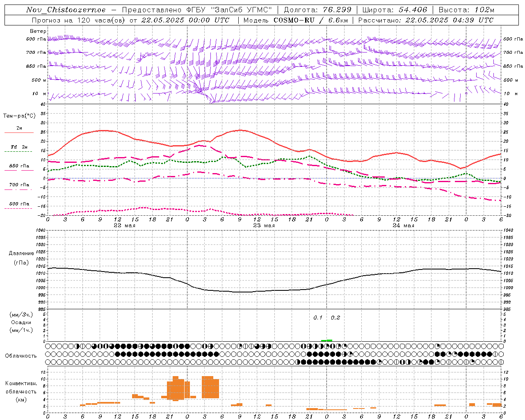Click the 500 гПа wind level label on the left
Screen dimensions: 525x420
(36, 39)
